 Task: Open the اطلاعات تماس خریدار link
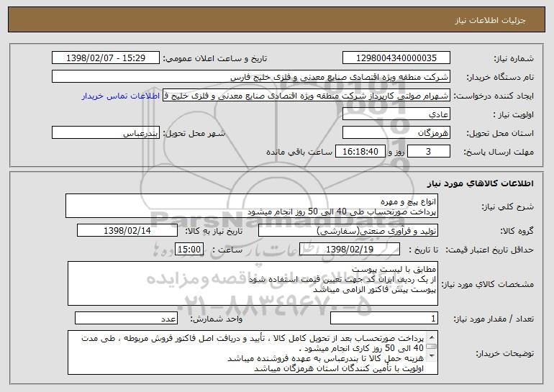click(121, 96)
